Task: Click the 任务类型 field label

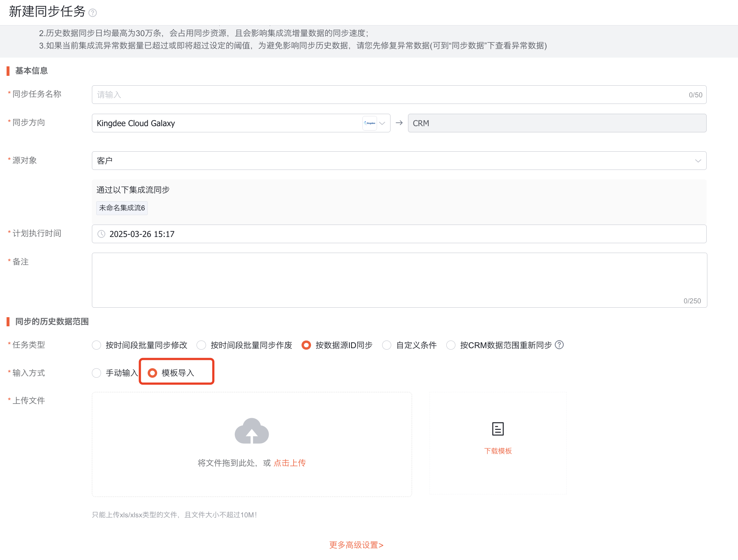Action: pos(28,345)
